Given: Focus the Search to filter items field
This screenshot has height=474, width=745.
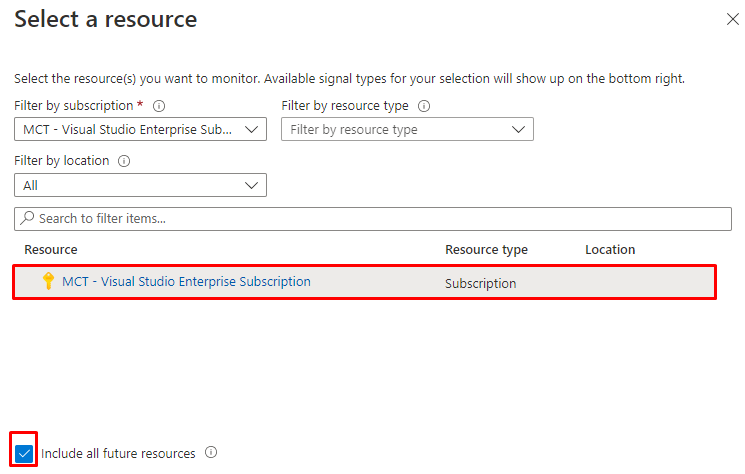Looking at the screenshot, I should [x=380, y=218].
